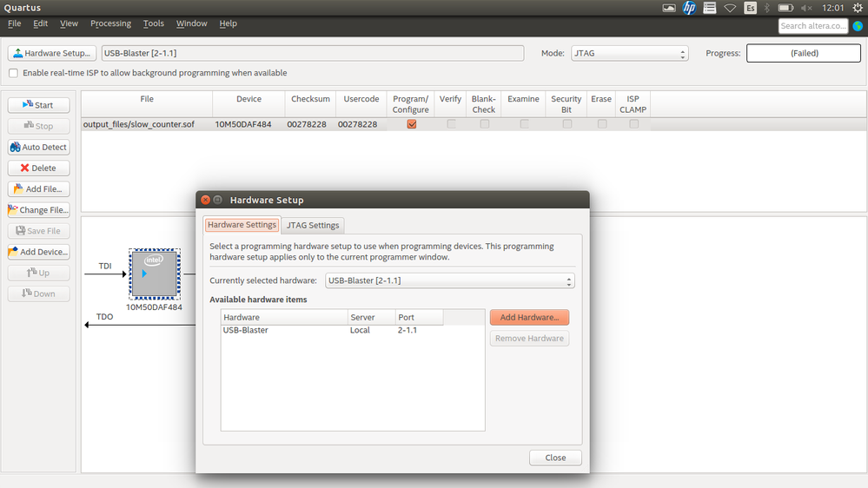Click the USB-Blaster [2-1.1] hardware field

point(313,53)
